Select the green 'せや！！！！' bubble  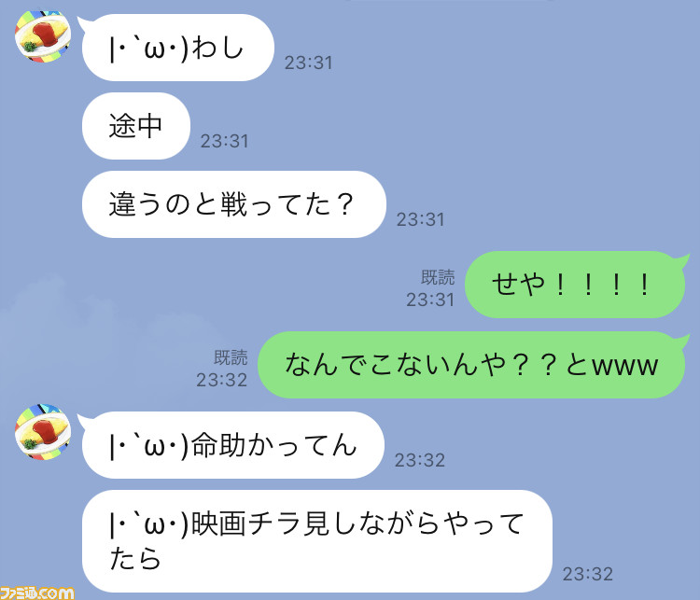(575, 285)
